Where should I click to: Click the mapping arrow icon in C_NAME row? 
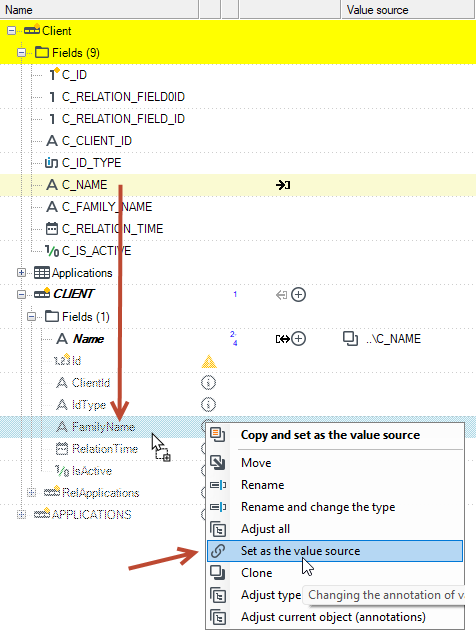[x=283, y=185]
